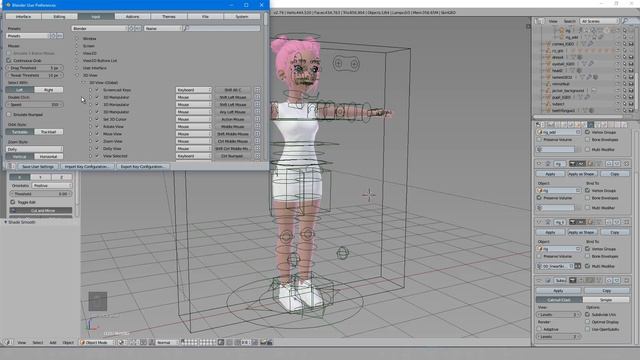Choose Trackball orbit style

click(49, 132)
